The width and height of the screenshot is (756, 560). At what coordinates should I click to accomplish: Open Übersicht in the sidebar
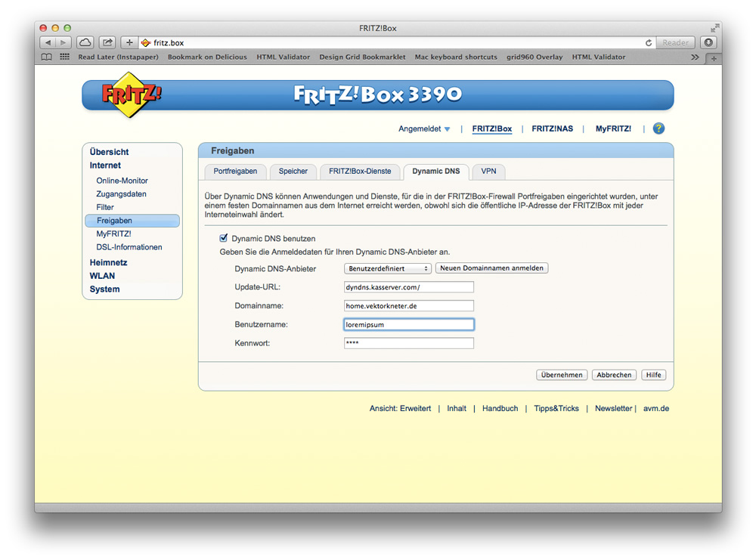(x=109, y=152)
